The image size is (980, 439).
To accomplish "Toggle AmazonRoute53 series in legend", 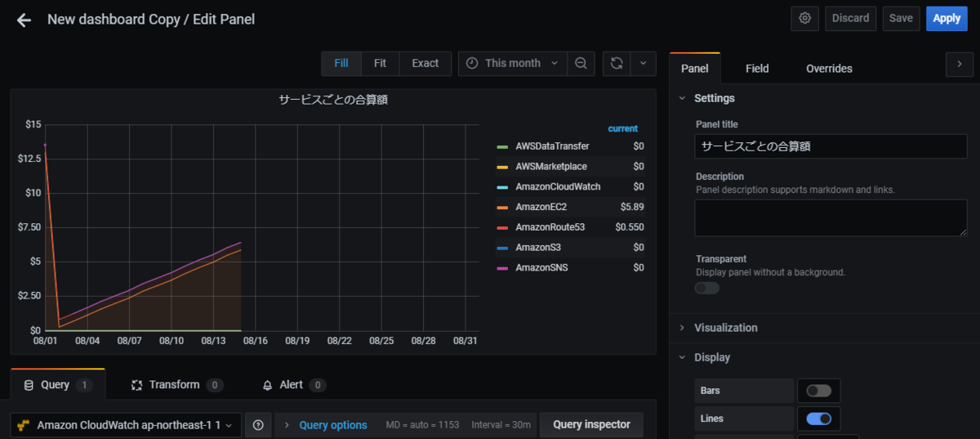I will (x=550, y=227).
